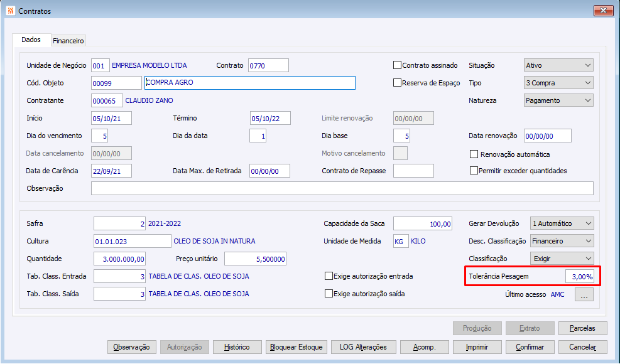The image size is (620, 364).
Task: Click the Término date field
Action: pos(271,118)
